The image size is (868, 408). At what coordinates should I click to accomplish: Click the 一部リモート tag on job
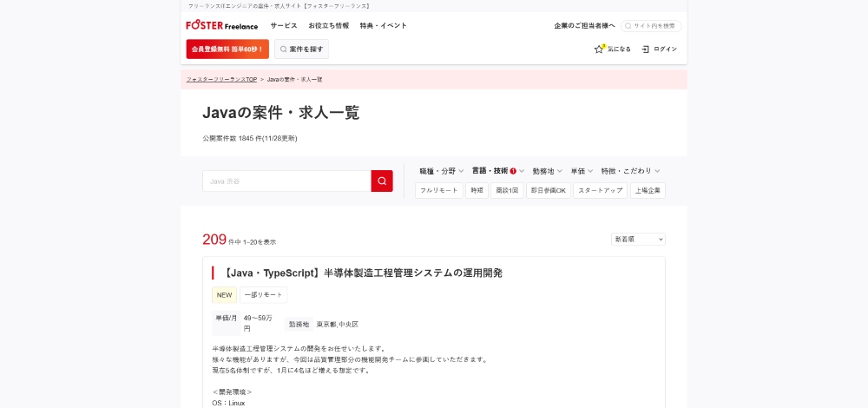click(264, 295)
